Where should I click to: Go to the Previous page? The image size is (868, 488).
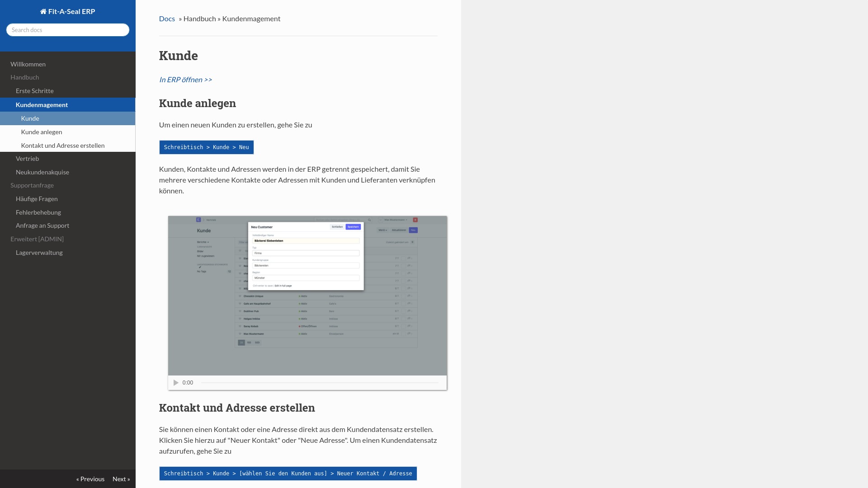90,479
